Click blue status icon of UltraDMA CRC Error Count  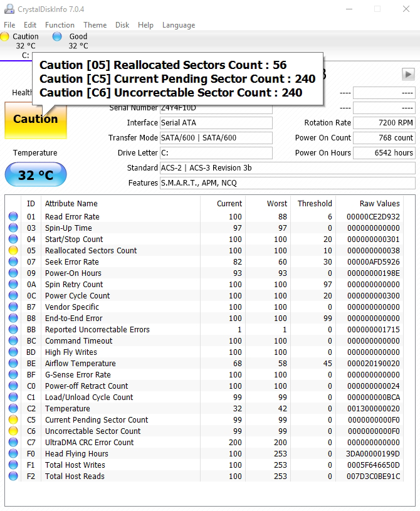(13, 442)
